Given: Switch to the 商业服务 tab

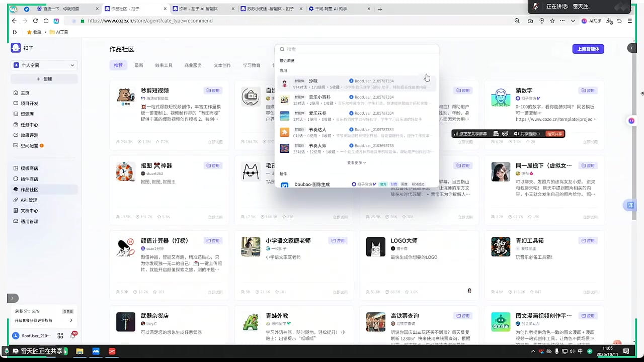Looking at the screenshot, I should (193, 65).
